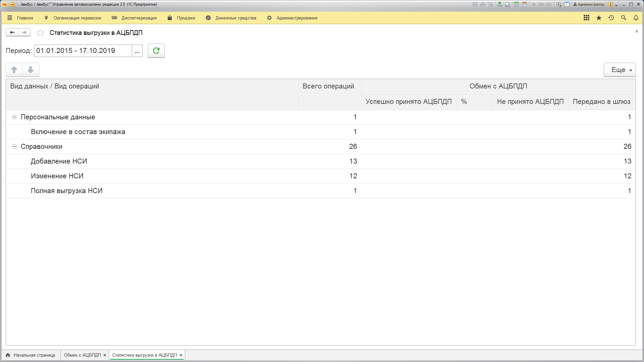Open the notifications bell
Viewport: 644px width, 362px height.
(x=636, y=18)
